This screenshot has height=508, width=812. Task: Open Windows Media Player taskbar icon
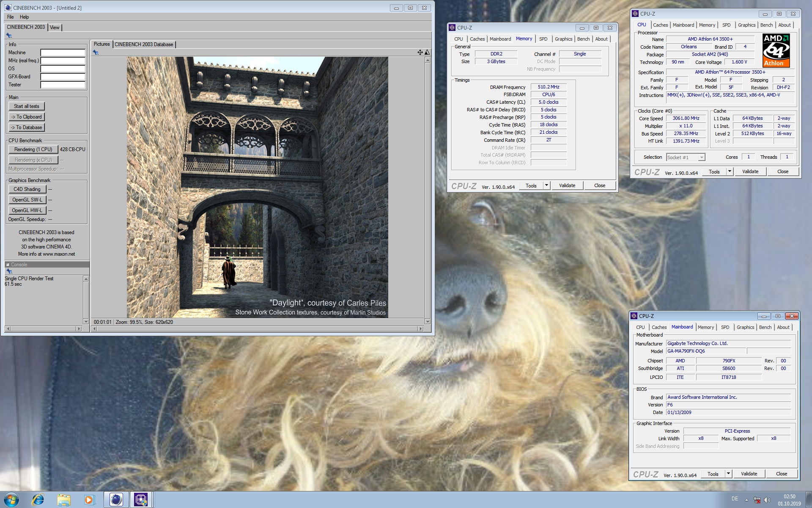pyautogui.click(x=89, y=500)
